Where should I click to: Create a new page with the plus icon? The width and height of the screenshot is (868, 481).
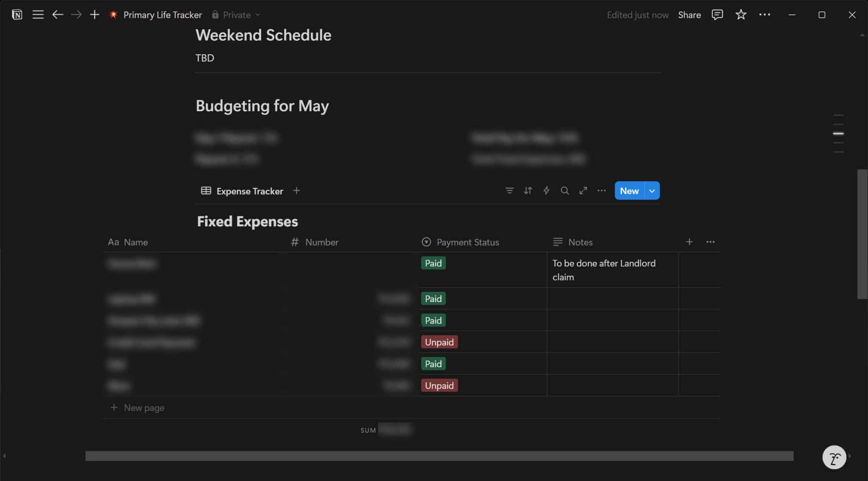tap(94, 14)
